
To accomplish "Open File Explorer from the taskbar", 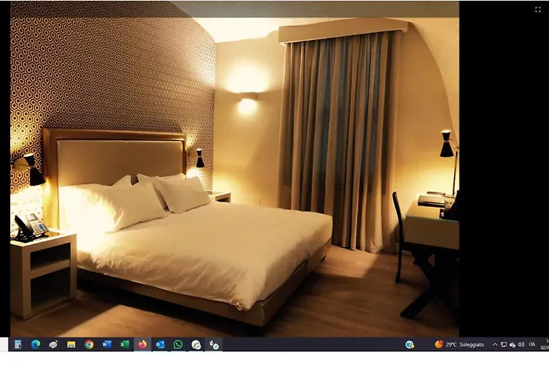I will 71,344.
